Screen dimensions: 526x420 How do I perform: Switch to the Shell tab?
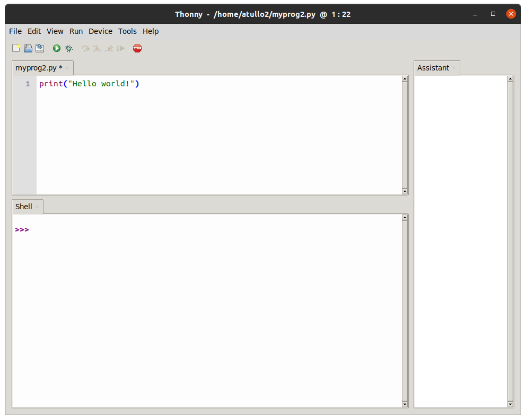pos(23,207)
